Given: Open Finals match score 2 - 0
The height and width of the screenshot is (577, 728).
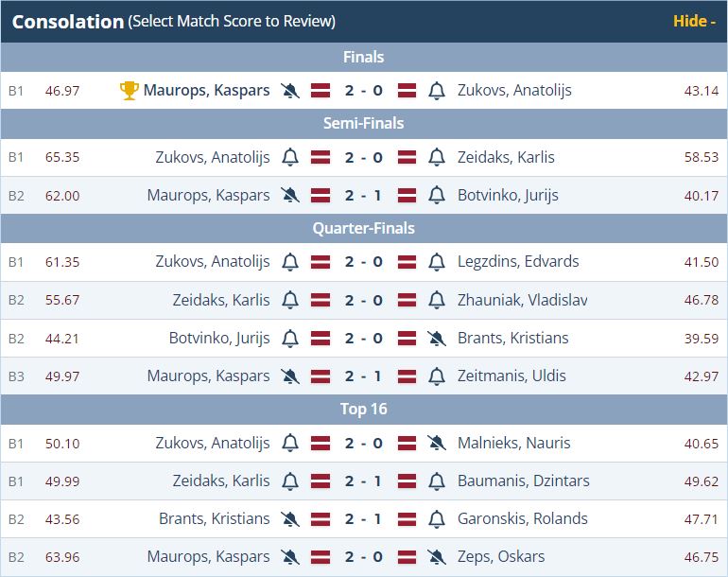Looking at the screenshot, I should [x=363, y=91].
